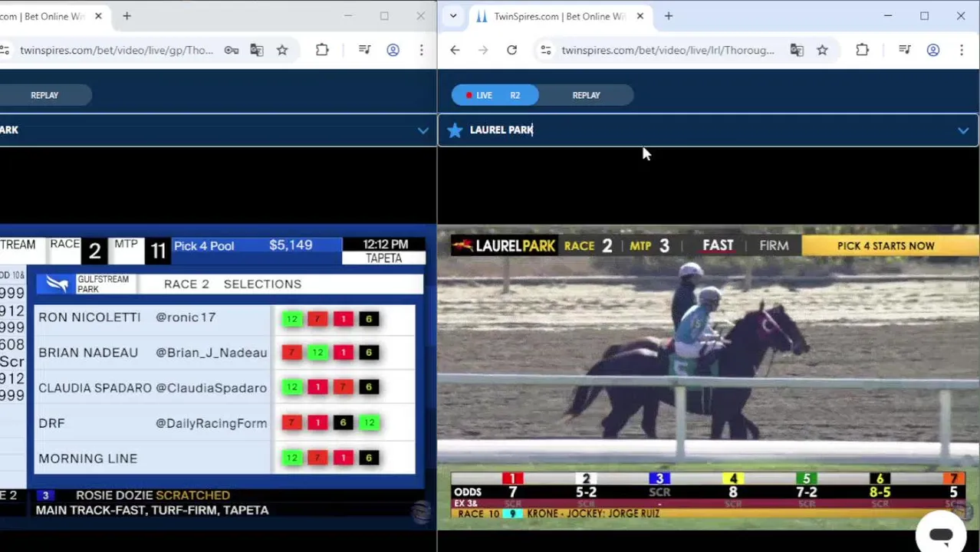Viewport: 980px width, 552px height.
Task: Click back arrow in right browser window
Action: pos(455,50)
